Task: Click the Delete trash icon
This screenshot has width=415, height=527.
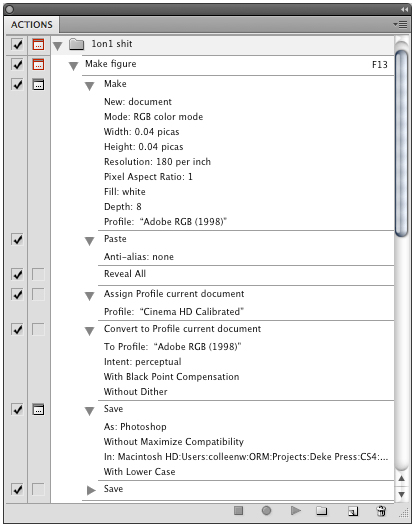Action: [x=381, y=511]
